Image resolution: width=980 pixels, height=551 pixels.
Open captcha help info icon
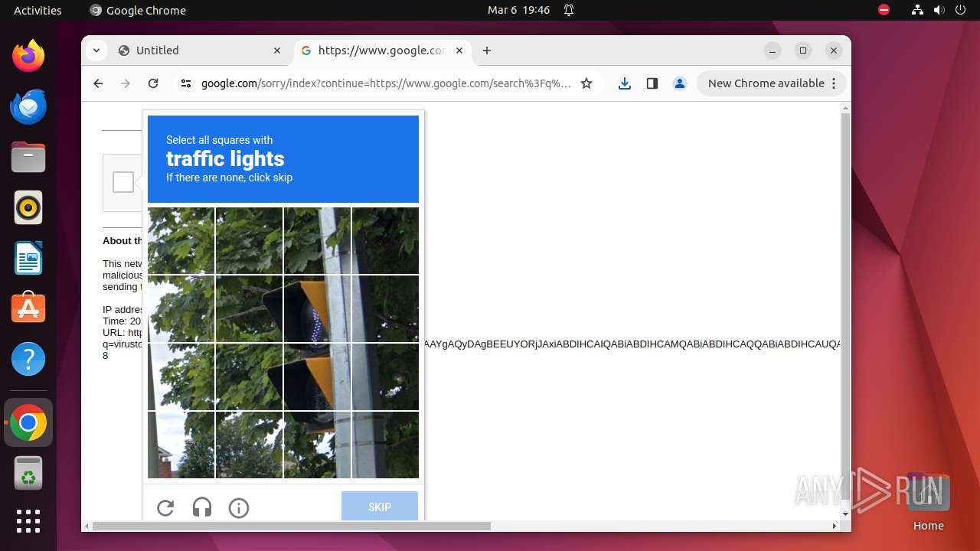239,507
